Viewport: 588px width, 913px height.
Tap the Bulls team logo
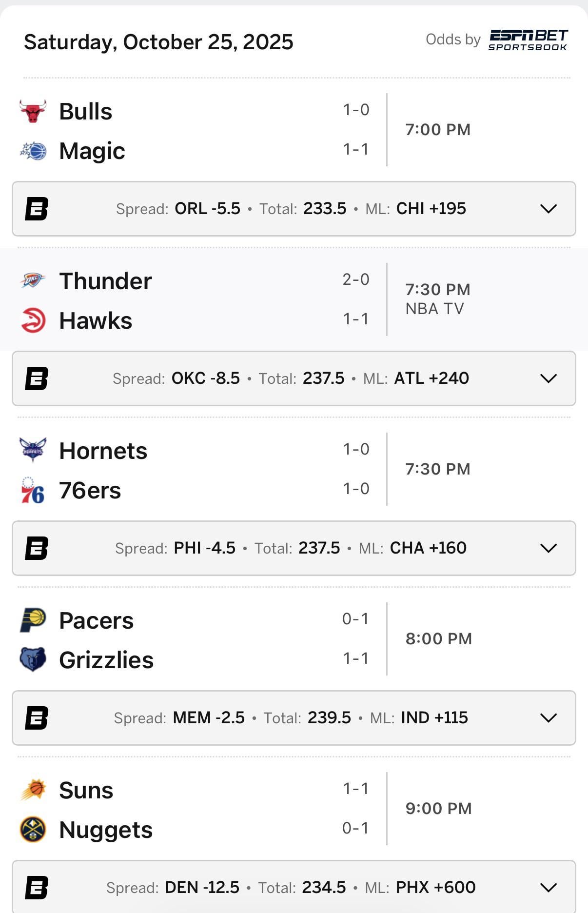click(x=33, y=111)
